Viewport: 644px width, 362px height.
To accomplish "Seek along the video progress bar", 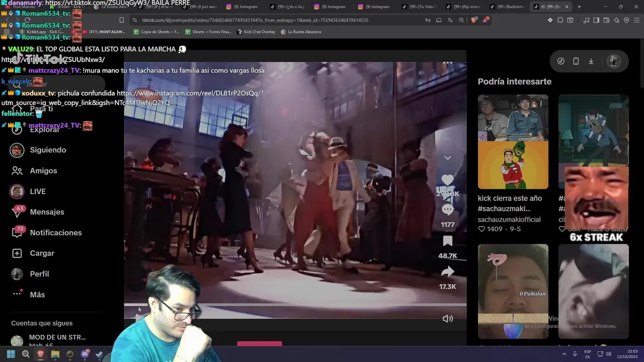I will point(295,305).
